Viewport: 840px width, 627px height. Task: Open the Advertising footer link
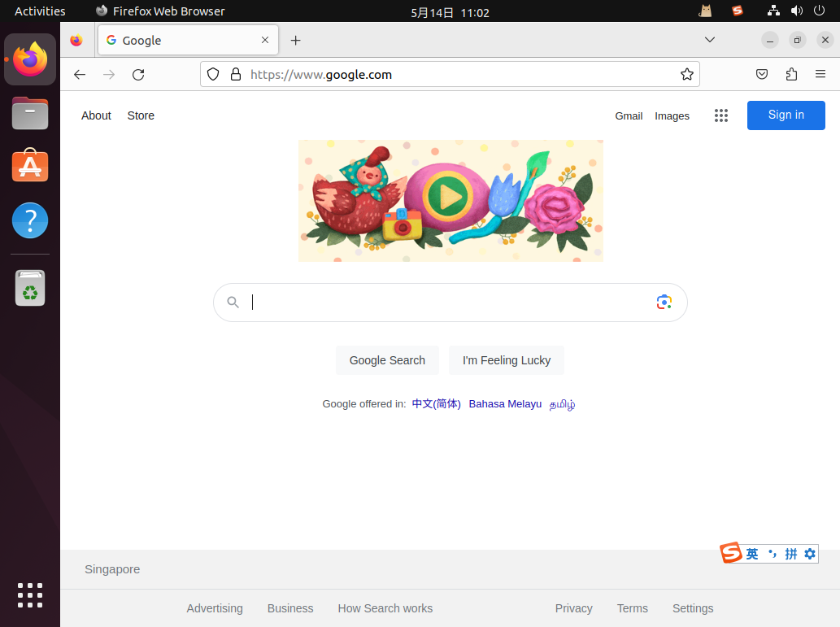click(x=215, y=608)
